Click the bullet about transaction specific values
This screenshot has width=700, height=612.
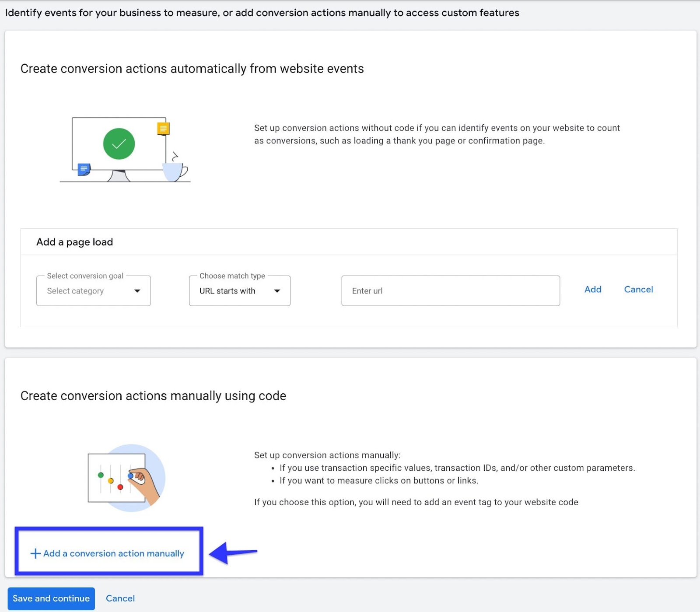coord(457,468)
